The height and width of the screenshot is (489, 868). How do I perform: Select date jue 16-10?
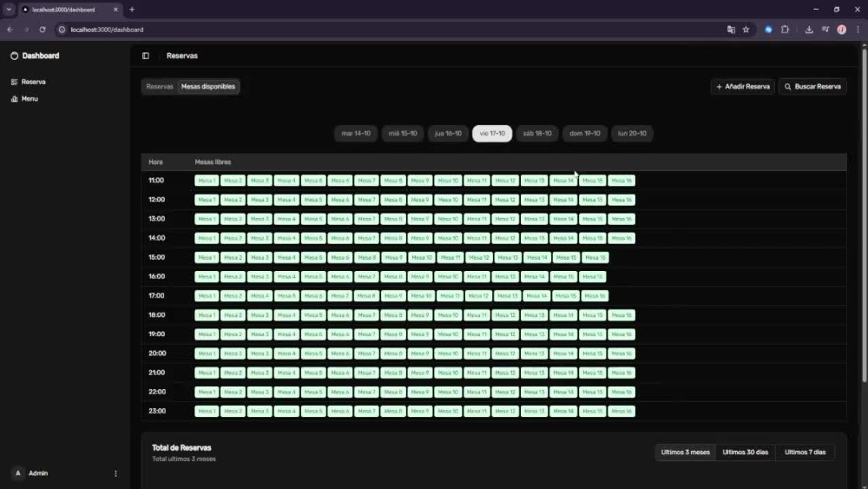coord(448,134)
